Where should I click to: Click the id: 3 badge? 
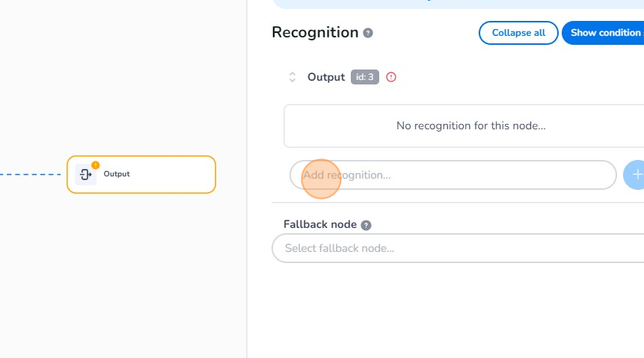coord(365,77)
